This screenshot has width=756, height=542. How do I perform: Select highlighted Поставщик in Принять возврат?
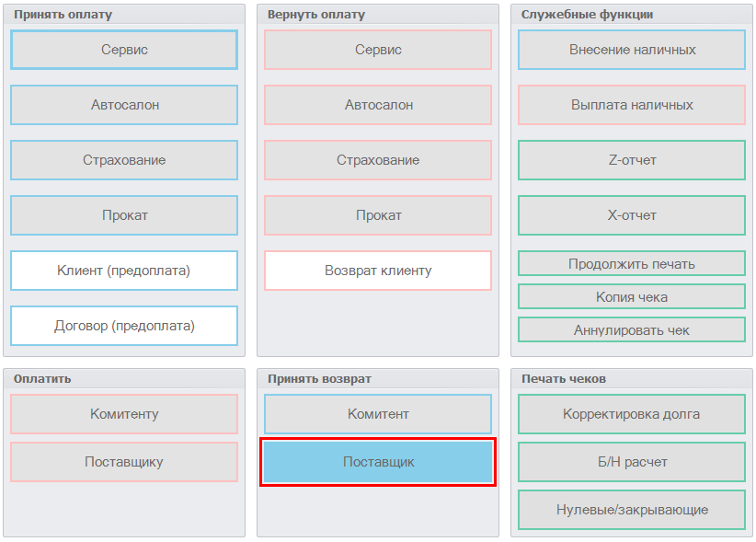coord(378,462)
